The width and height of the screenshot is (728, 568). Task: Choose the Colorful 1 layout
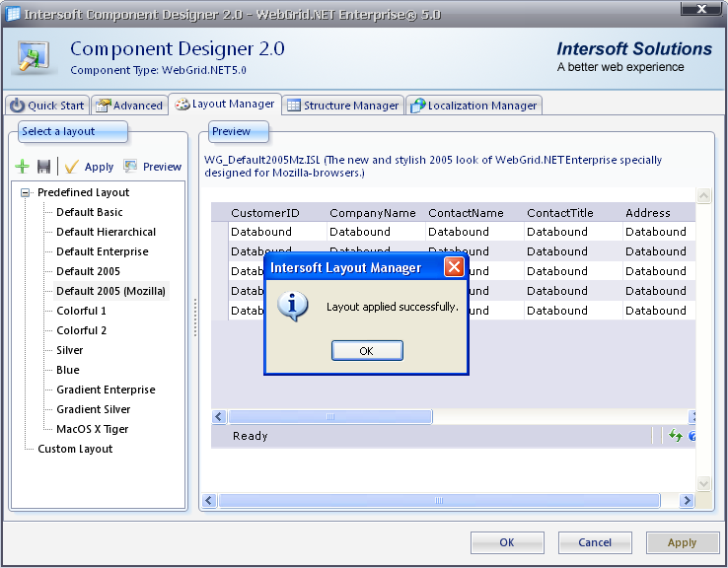click(81, 311)
